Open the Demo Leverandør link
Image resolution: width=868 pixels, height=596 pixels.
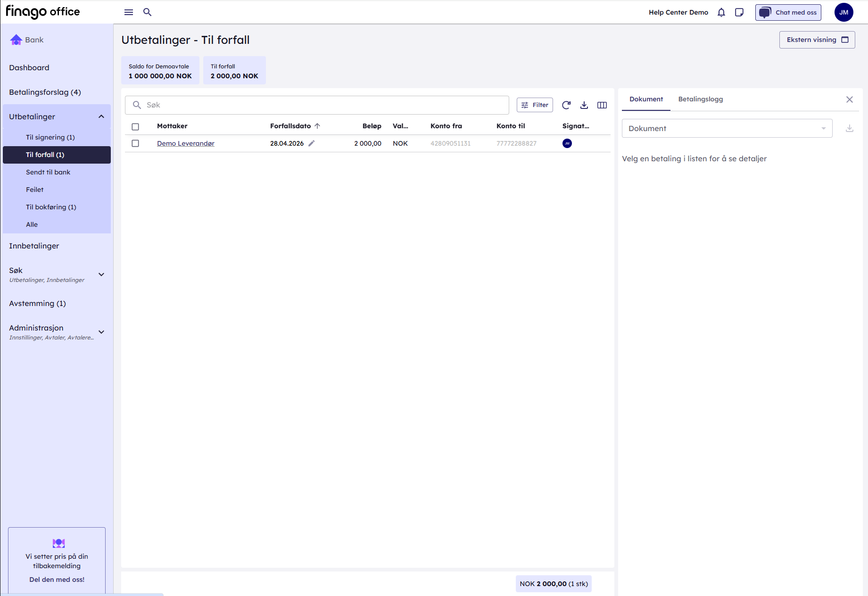click(185, 143)
